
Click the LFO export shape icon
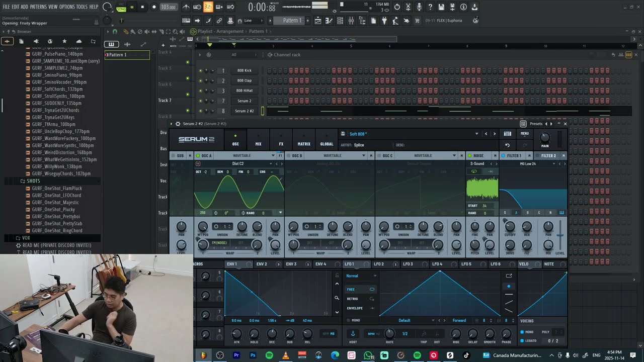pyautogui.click(x=509, y=276)
